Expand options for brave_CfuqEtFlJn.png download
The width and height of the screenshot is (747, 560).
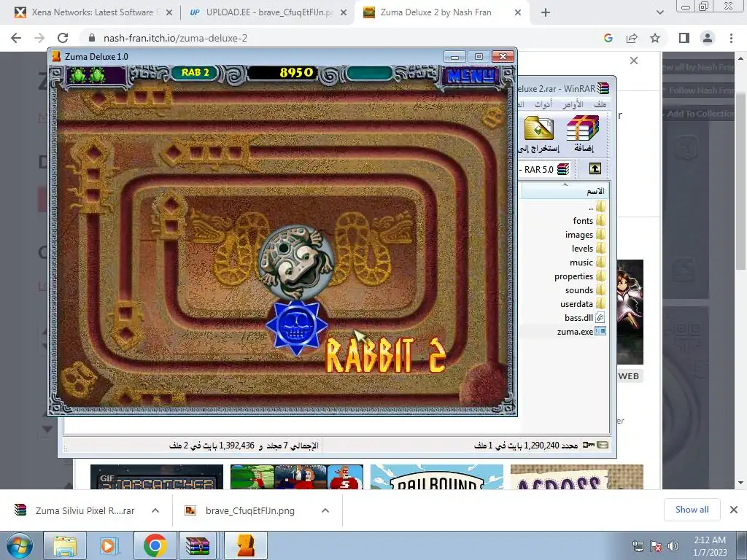[325, 510]
